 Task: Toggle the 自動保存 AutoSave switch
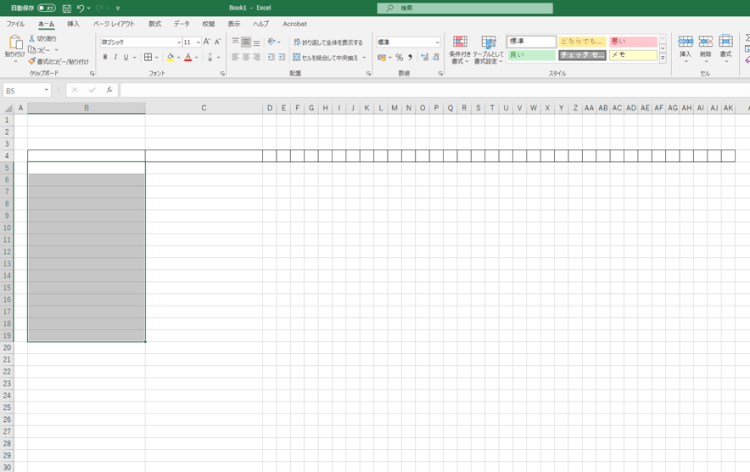point(46,7)
